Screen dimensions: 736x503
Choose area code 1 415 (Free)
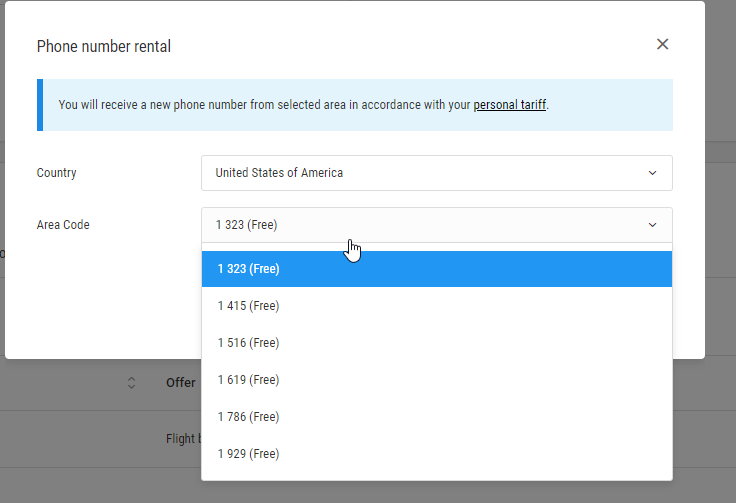coord(437,306)
